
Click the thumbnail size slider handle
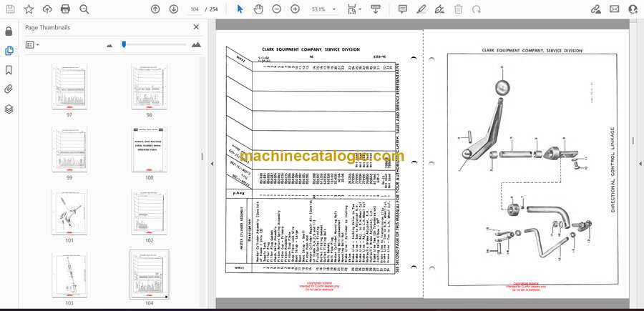[124, 44]
